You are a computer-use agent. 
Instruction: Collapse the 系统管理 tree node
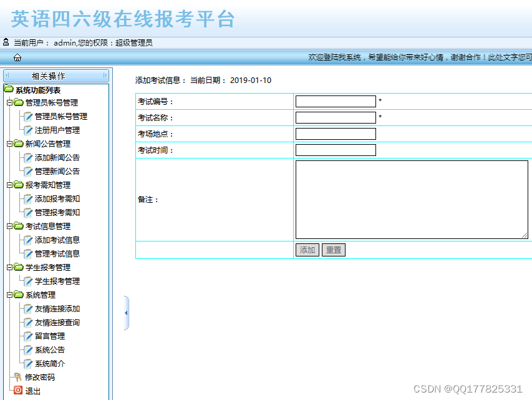click(x=9, y=295)
